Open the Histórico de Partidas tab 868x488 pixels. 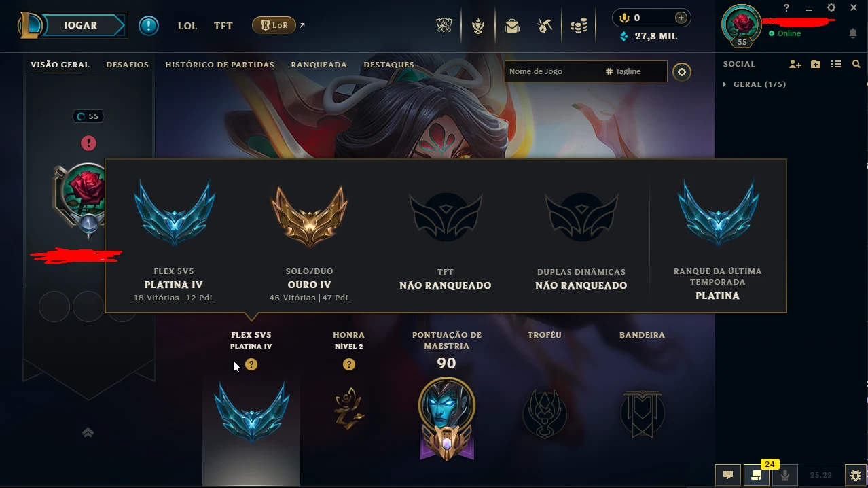click(219, 65)
